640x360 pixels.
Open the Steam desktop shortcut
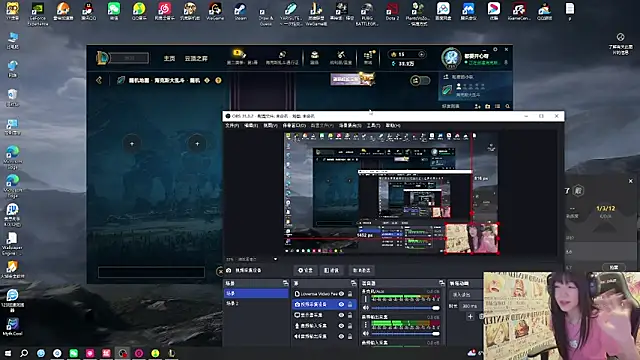pos(240,11)
